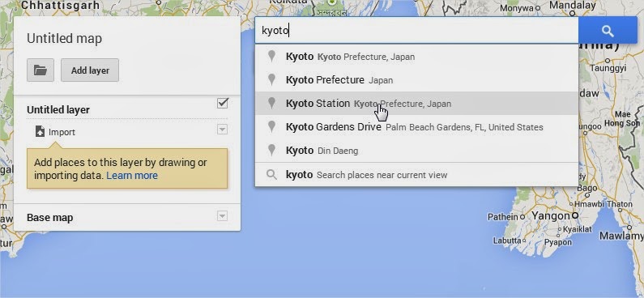Screen dimensions: 644x298
Task: Click Hmawbi label on the map
Action: 590,204
